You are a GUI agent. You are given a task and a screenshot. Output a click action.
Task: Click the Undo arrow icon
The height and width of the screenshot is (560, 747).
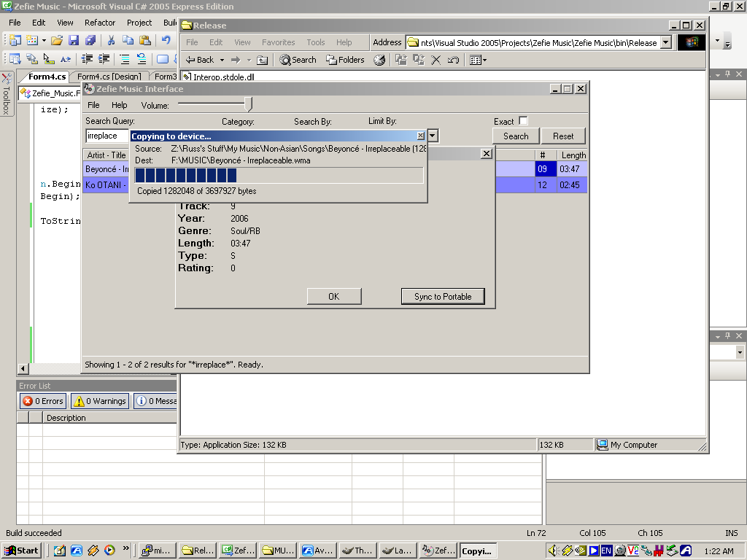tap(166, 40)
